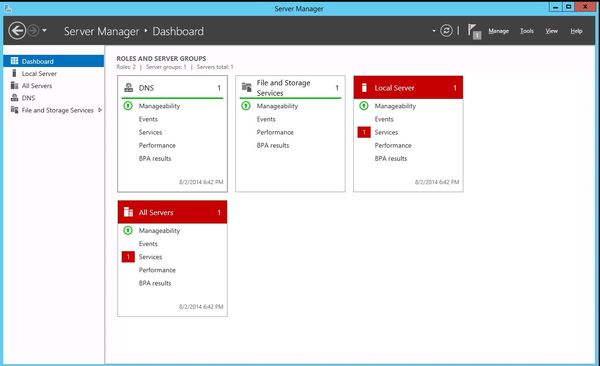Viewport: 600px width, 366px height.
Task: Click the red Services alert badge in Local Server tile
Action: tap(364, 132)
